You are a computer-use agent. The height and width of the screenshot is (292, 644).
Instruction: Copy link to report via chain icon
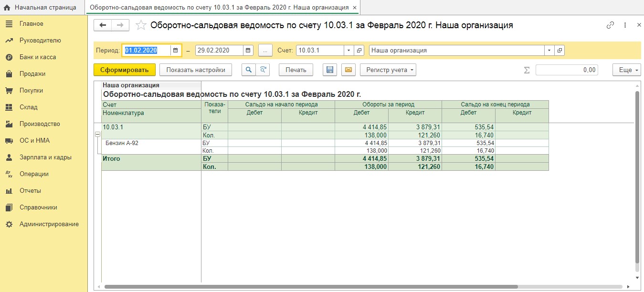pos(610,25)
